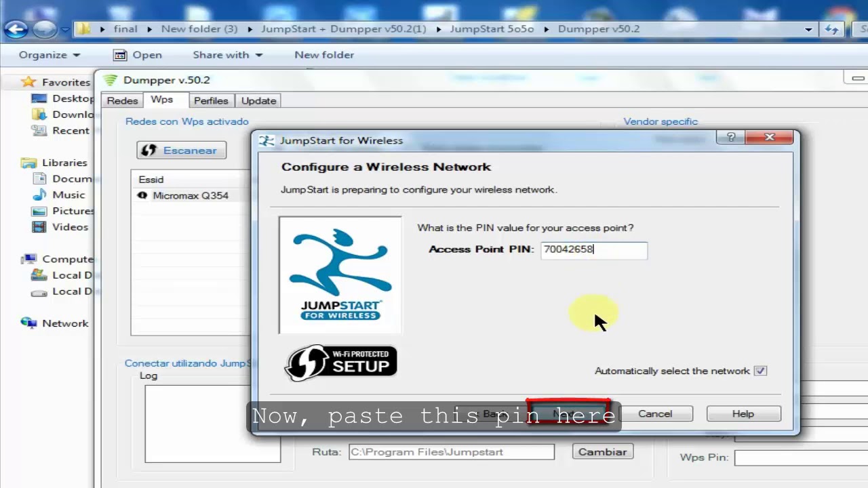Viewport: 868px width, 488px height.
Task: Switch to Perfiles tab in Dumpper
Action: (x=211, y=100)
